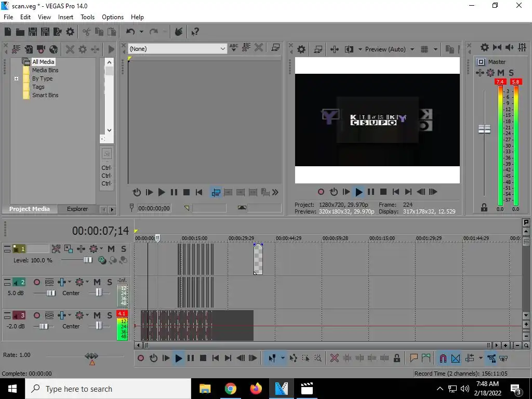This screenshot has width=532, height=399.
Task: Lock the Master fader channels padlock
Action: pyautogui.click(x=484, y=207)
